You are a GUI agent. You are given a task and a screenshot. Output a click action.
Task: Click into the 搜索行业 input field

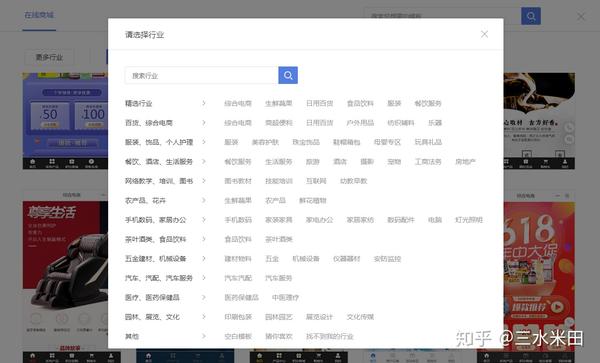[202, 75]
